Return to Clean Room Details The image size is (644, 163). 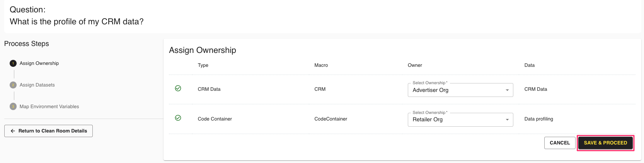[48, 131]
